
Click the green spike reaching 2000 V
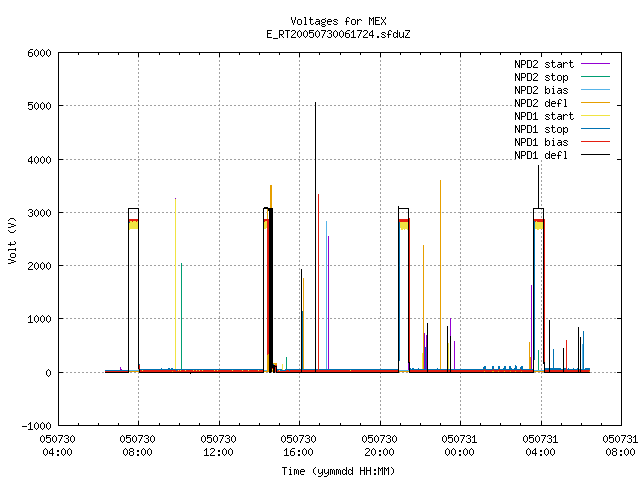(x=181, y=316)
